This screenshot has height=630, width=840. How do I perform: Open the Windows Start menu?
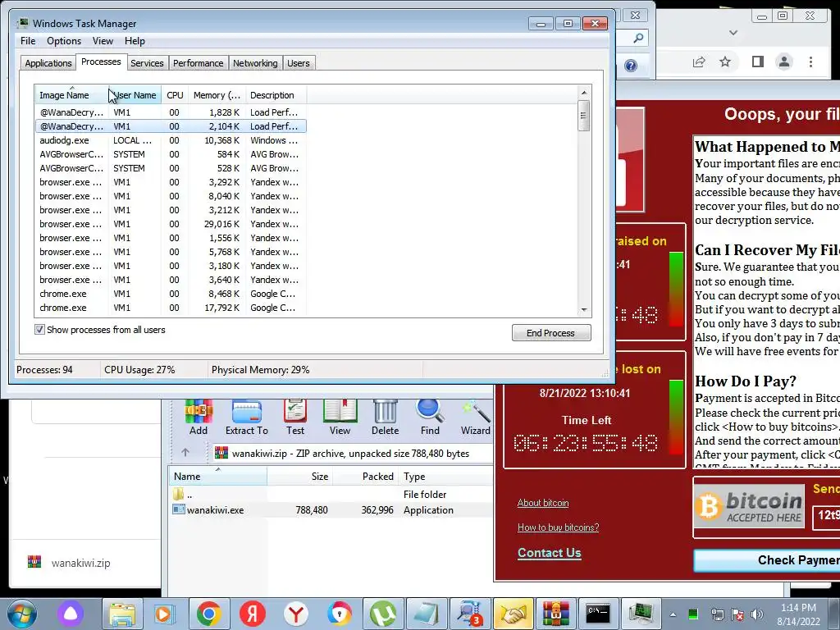click(21, 614)
